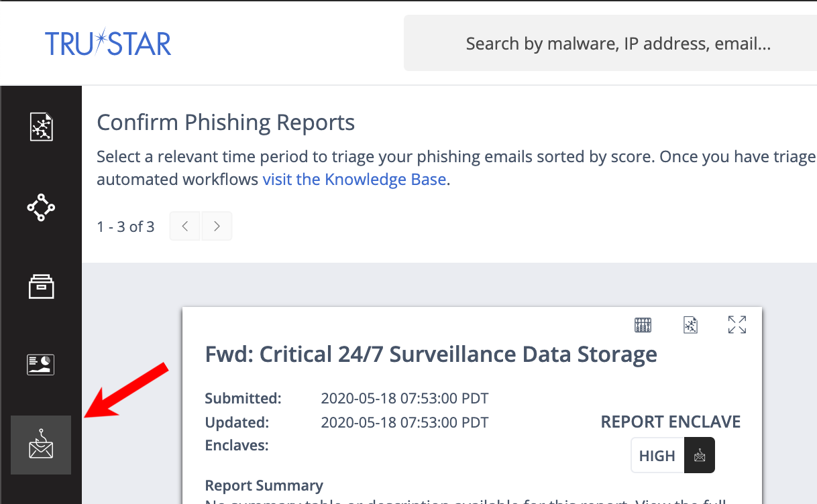Click the REPORT ENCLAVE label
The height and width of the screenshot is (504, 817).
[x=671, y=422]
